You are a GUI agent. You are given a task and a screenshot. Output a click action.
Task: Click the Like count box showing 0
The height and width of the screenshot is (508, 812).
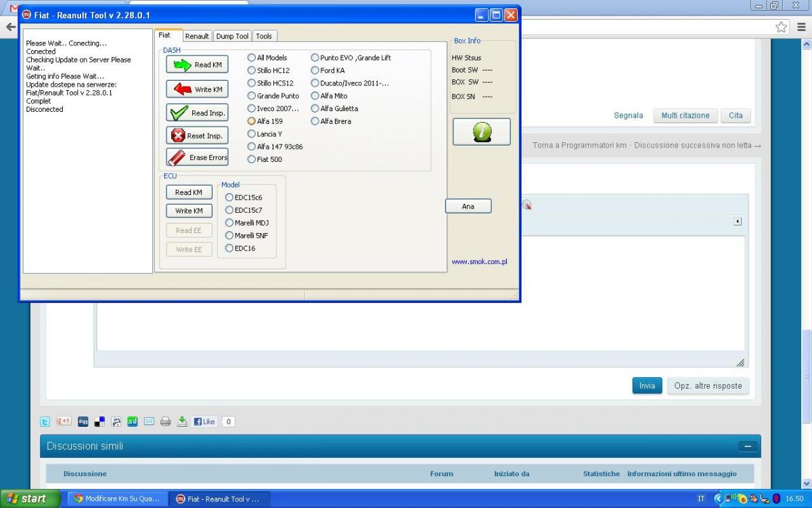pyautogui.click(x=228, y=421)
